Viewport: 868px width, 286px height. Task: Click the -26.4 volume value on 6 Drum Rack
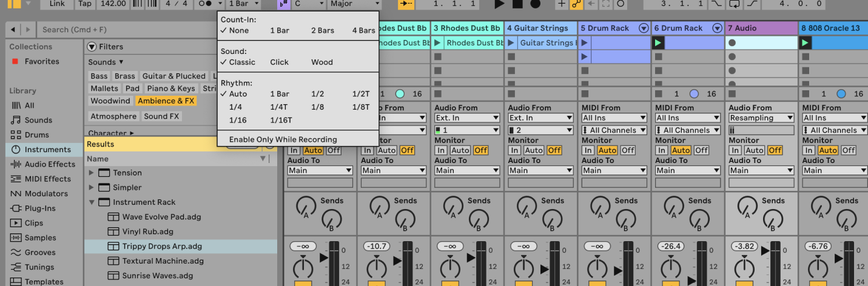pyautogui.click(x=670, y=246)
